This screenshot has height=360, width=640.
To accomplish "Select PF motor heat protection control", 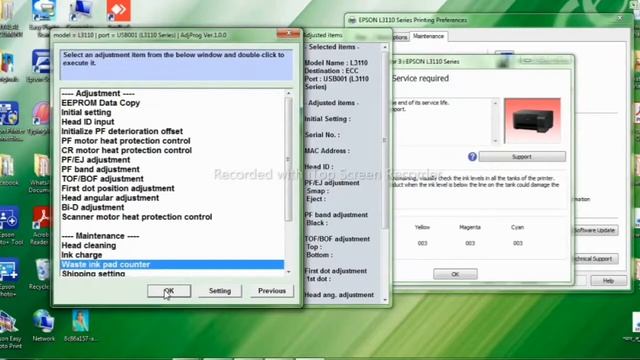I will [126, 141].
